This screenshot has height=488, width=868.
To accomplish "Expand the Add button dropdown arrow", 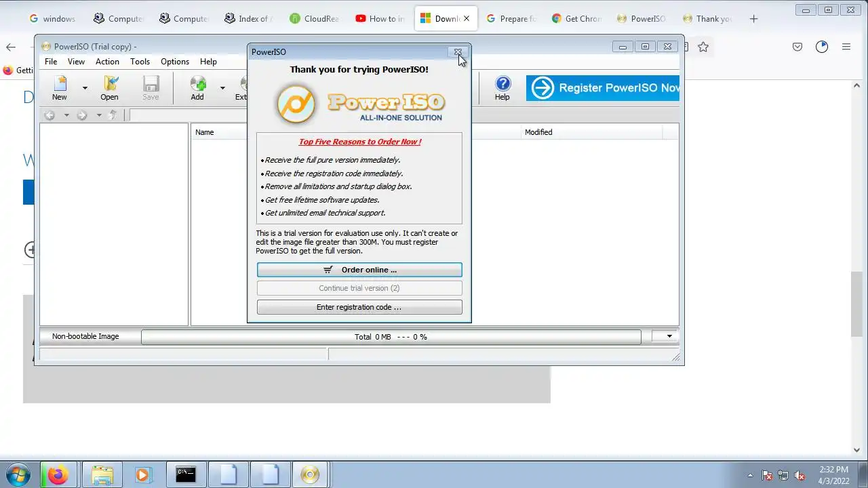I will [222, 88].
